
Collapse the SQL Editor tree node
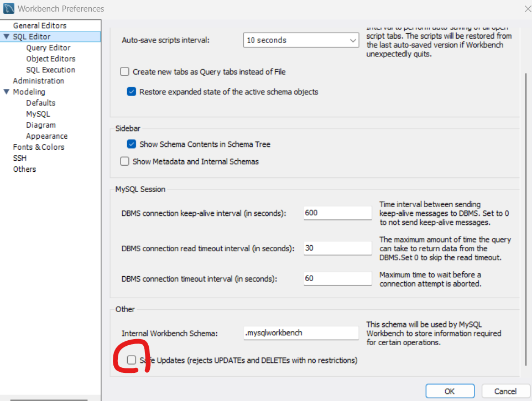pos(7,36)
